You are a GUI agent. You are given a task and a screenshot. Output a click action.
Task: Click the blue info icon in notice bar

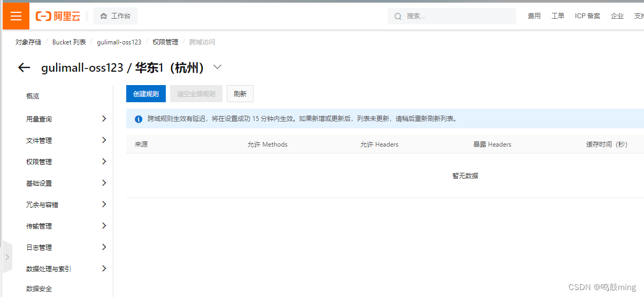(x=139, y=119)
